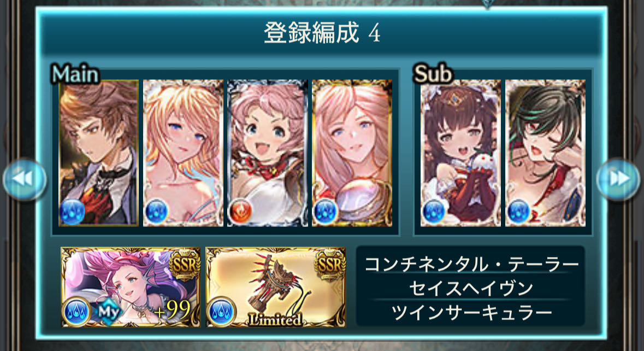Select the blonde character in the second main slot
644x351 pixels.
click(x=183, y=153)
